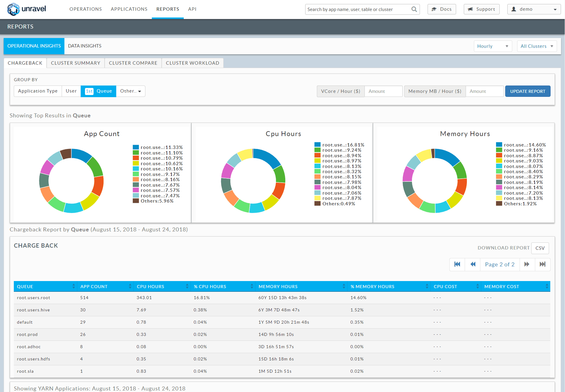
Task: Jump to last page of results
Action: (x=542, y=264)
